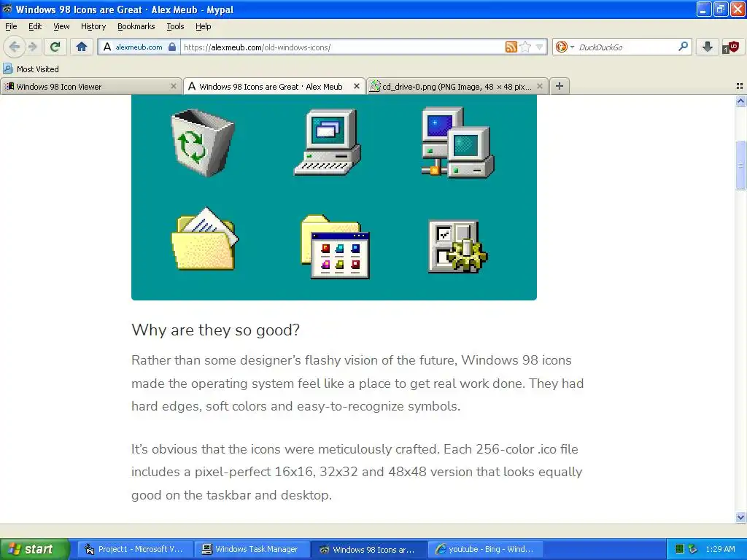
Task: Open the Tools menu
Action: [175, 26]
